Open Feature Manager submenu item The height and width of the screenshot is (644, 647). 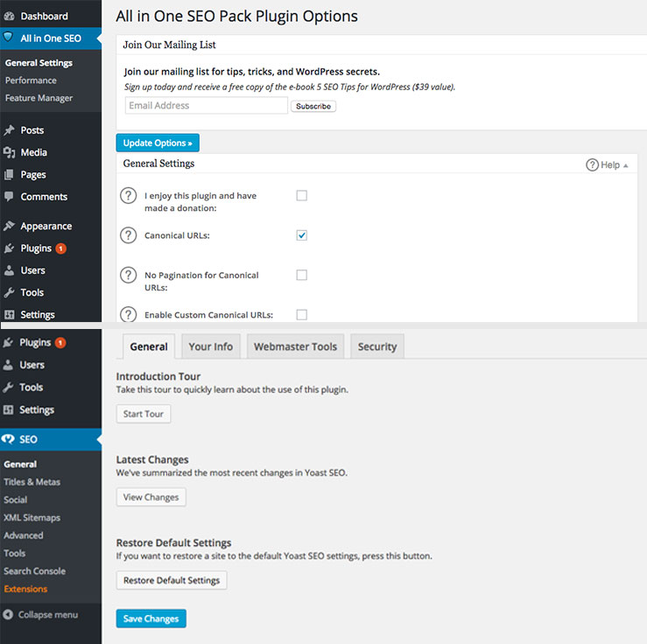[x=39, y=98]
